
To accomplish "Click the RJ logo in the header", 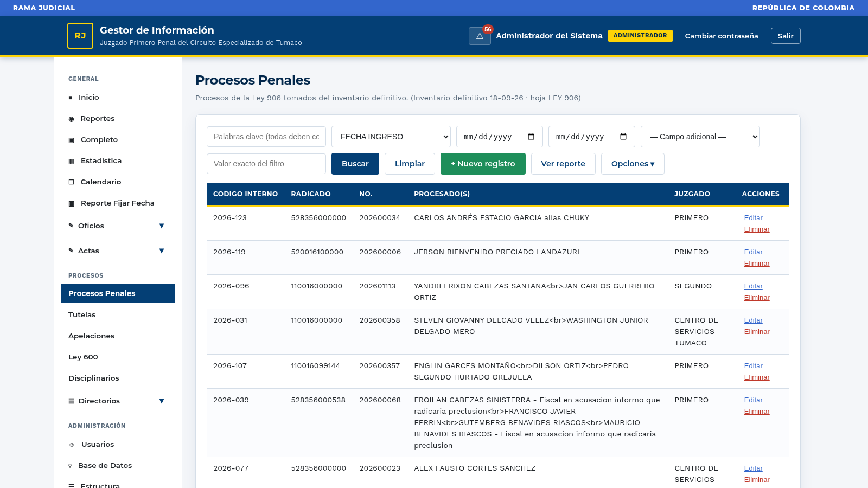I will point(80,36).
